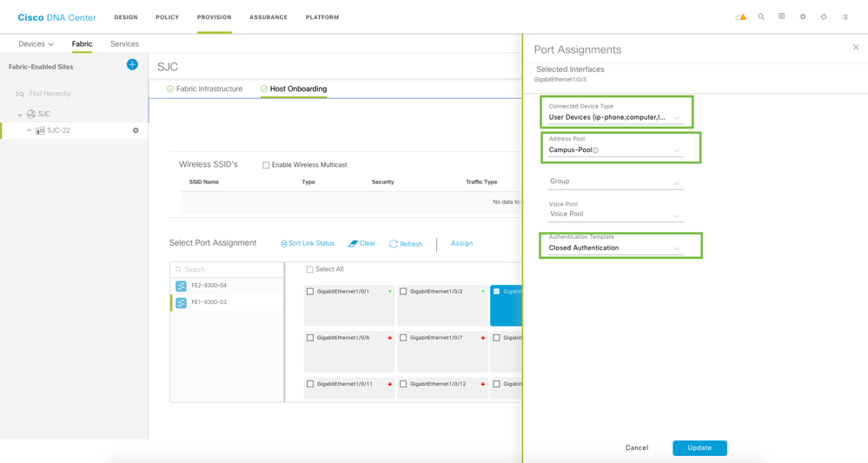Open the search icon in top bar

(x=761, y=17)
